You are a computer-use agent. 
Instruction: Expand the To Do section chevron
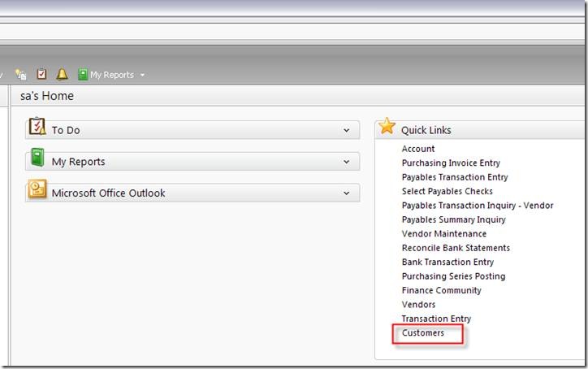click(x=346, y=130)
